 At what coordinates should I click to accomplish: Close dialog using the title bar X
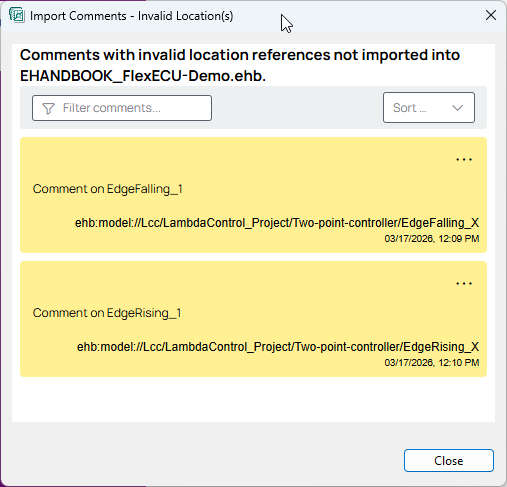point(491,15)
